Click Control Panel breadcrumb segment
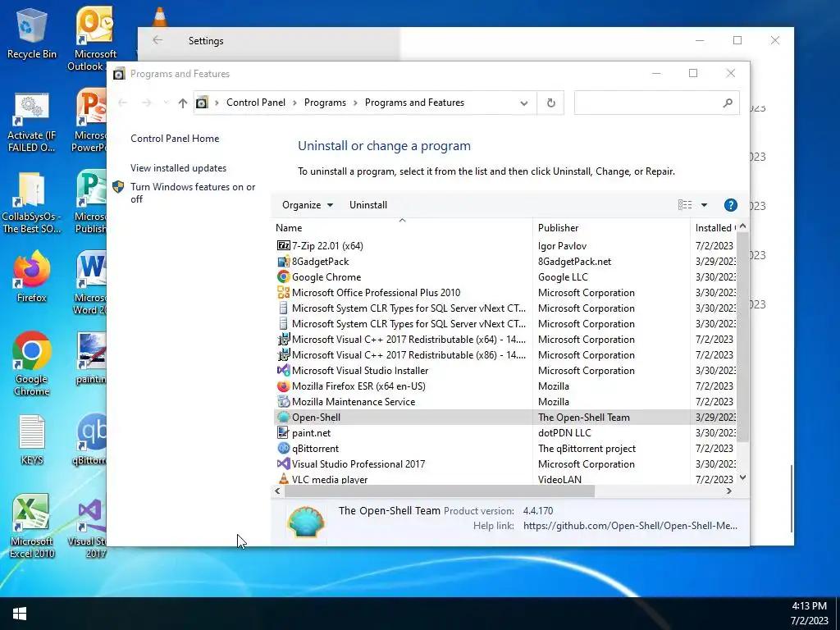The image size is (840, 630). [256, 103]
